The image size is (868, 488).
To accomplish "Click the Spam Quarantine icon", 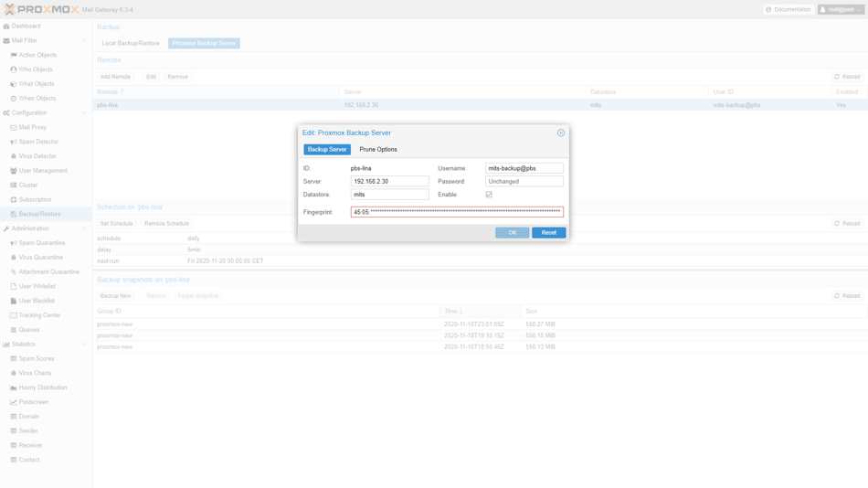I will click(x=14, y=242).
